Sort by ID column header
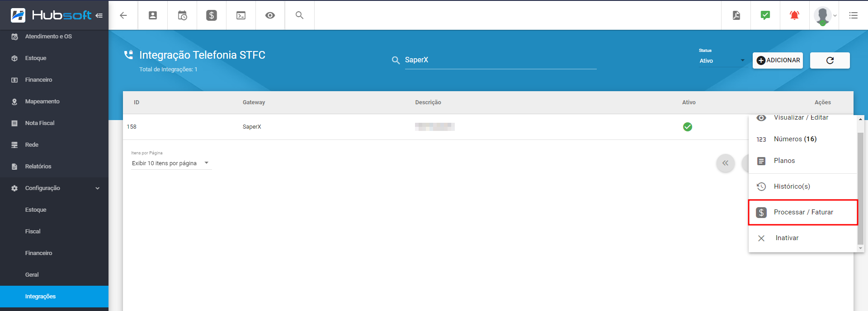Viewport: 868px width, 311px height. click(137, 102)
